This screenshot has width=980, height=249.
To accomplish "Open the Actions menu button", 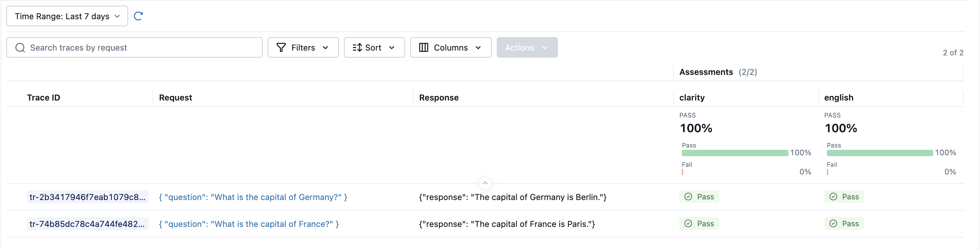I will [x=527, y=47].
